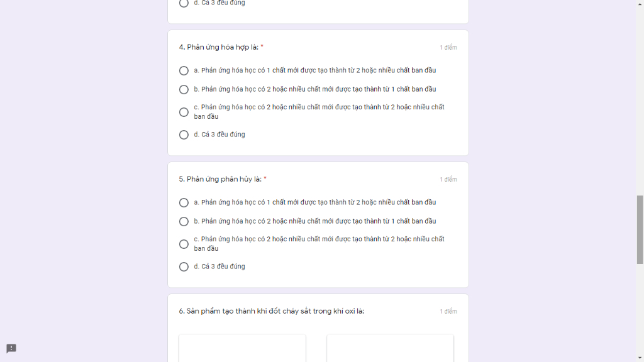Select option a for question 5
The width and height of the screenshot is (644, 362).
pyautogui.click(x=184, y=203)
